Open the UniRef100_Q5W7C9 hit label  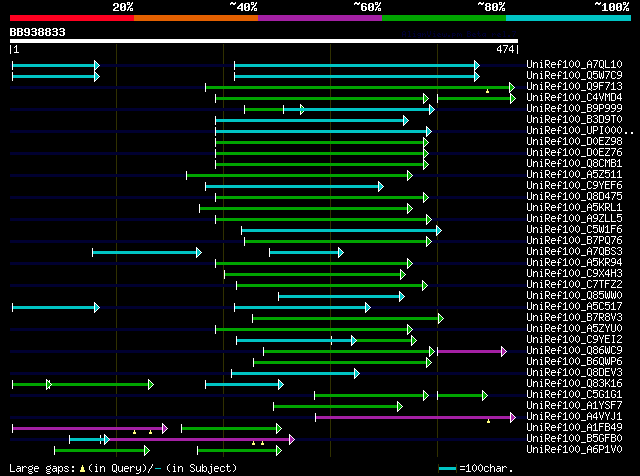tap(574, 75)
